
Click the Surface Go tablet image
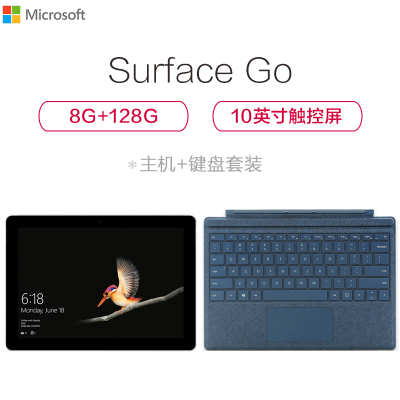(x=101, y=283)
